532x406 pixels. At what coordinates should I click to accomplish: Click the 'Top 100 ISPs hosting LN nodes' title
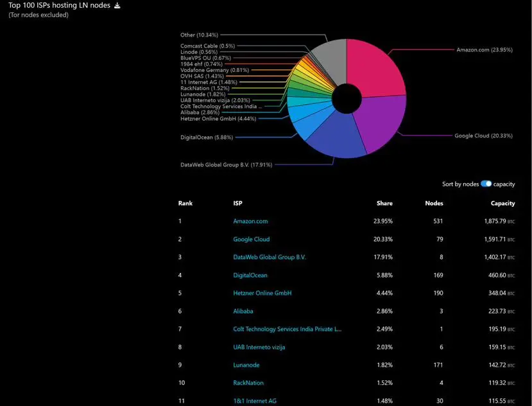click(x=60, y=5)
